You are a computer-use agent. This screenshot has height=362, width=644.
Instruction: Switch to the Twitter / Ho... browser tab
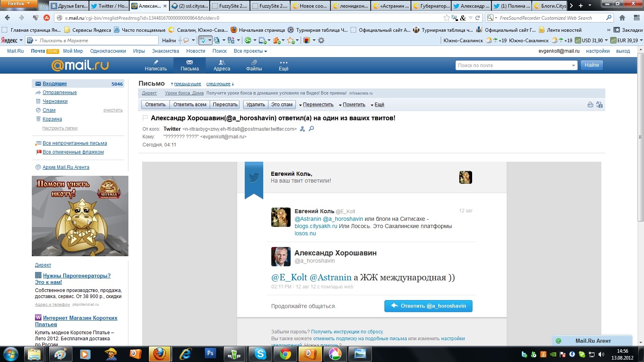coord(109,6)
